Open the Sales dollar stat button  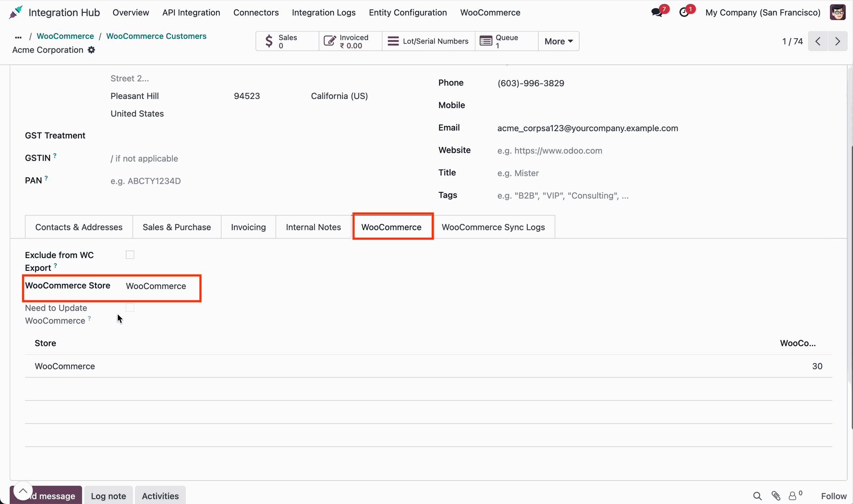point(287,41)
